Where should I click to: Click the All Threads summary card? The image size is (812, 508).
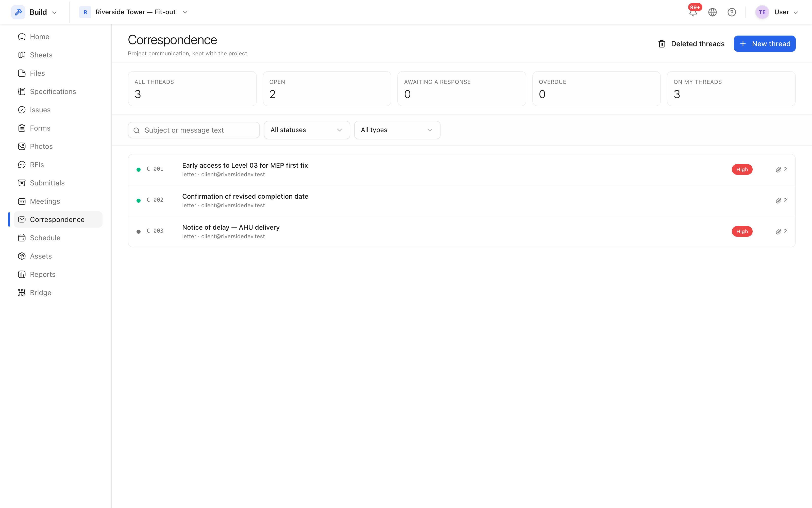[192, 89]
